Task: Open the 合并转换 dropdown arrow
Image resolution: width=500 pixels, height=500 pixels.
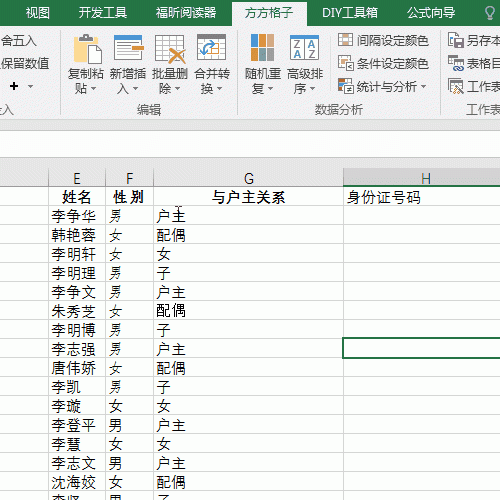Action: (x=219, y=89)
